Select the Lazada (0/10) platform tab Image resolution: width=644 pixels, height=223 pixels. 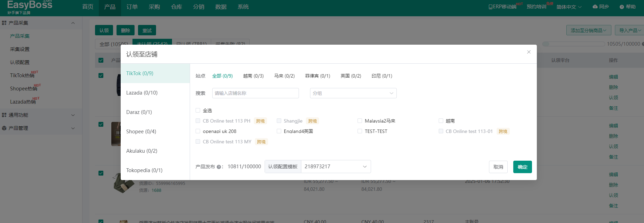pyautogui.click(x=155, y=93)
